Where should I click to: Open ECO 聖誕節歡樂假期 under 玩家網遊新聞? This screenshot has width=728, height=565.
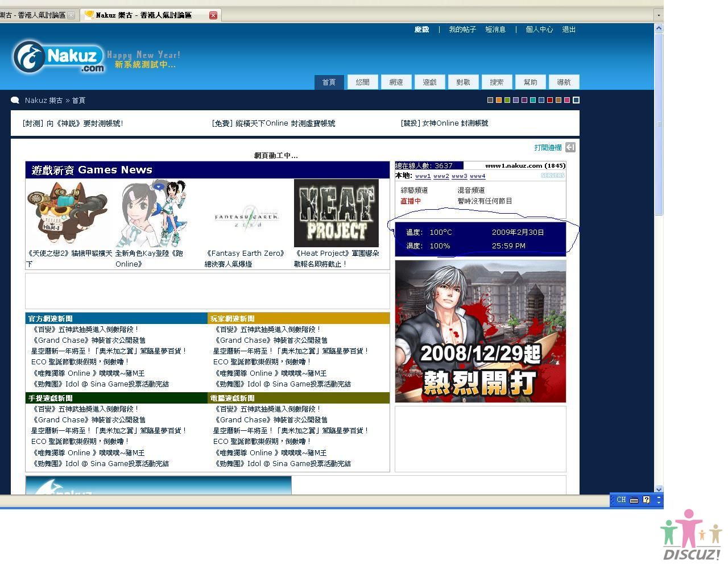pyautogui.click(x=262, y=362)
